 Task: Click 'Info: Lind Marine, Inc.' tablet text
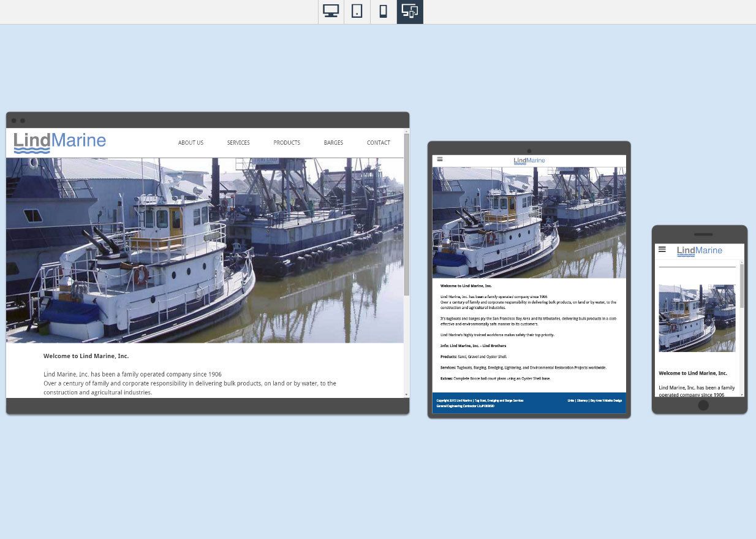[x=473, y=346]
